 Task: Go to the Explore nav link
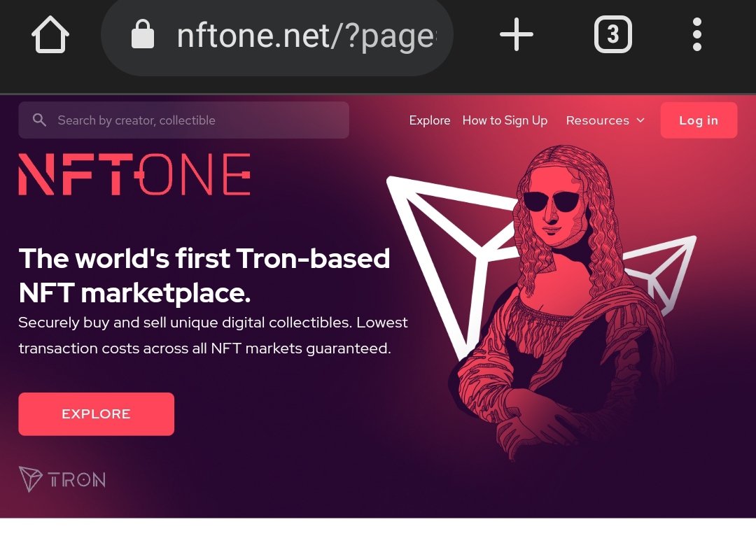[x=430, y=120]
